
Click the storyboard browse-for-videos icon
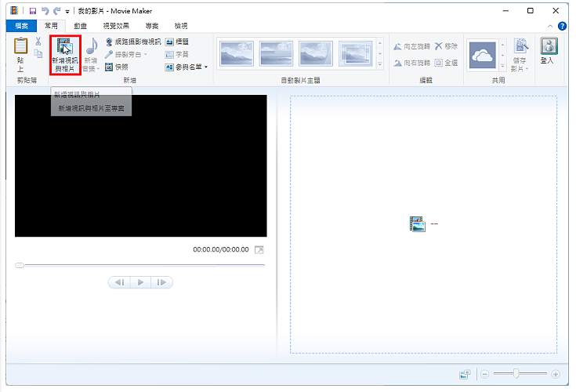coord(417,224)
